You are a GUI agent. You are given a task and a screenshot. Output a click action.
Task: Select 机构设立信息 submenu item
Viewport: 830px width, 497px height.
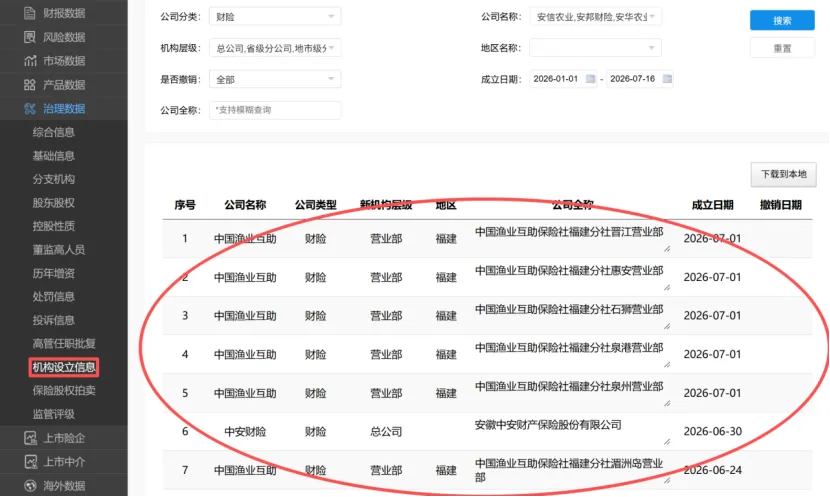pyautogui.click(x=64, y=367)
